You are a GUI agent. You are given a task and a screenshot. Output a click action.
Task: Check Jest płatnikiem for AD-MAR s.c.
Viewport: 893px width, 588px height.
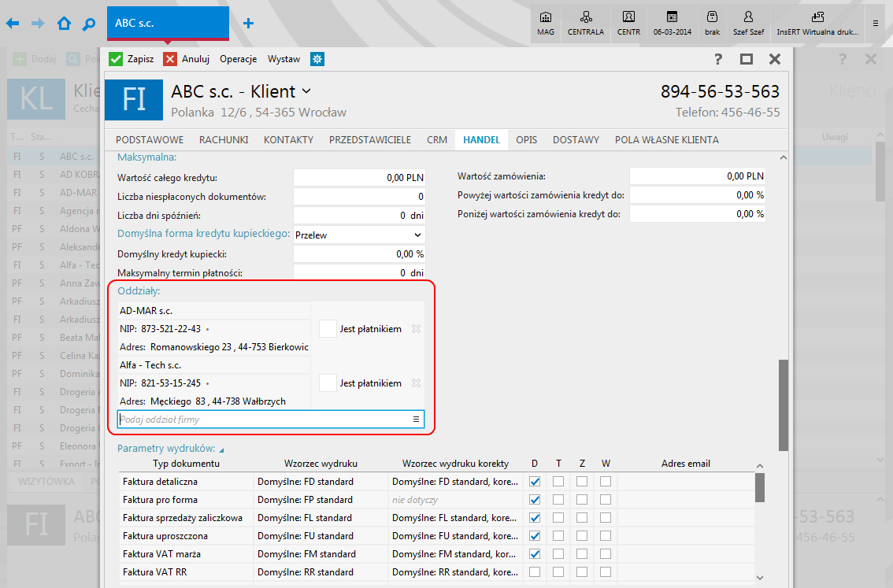[328, 329]
